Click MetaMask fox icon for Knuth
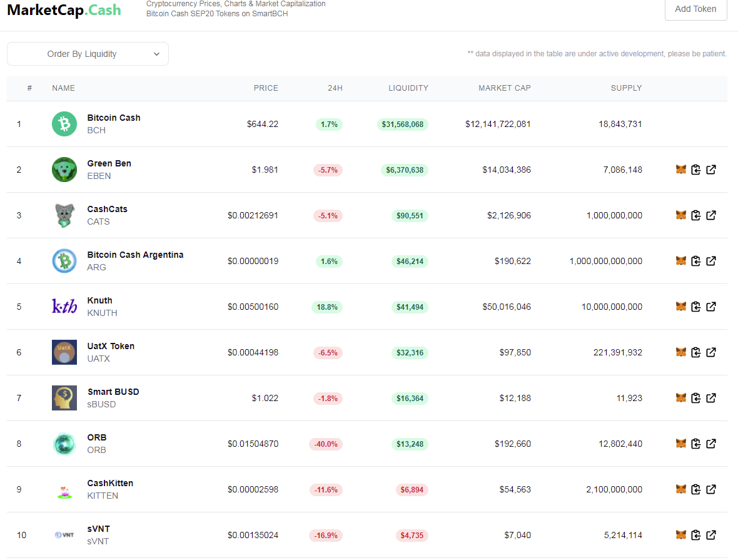This screenshot has height=560, width=738. point(680,307)
